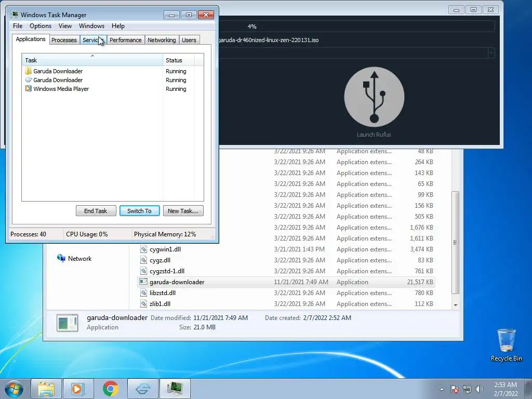Open File Explorer from the taskbar
Viewport: 532px width, 399px height.
(46, 389)
